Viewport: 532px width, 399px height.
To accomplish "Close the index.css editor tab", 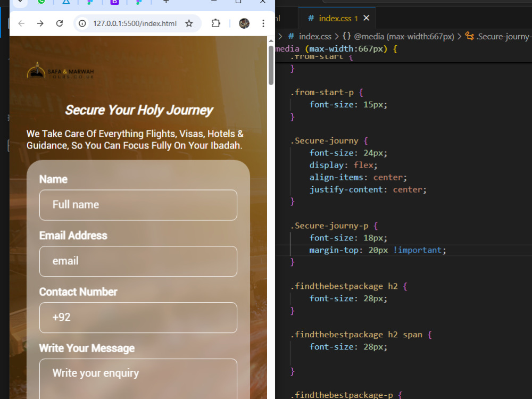I will 367,18.
